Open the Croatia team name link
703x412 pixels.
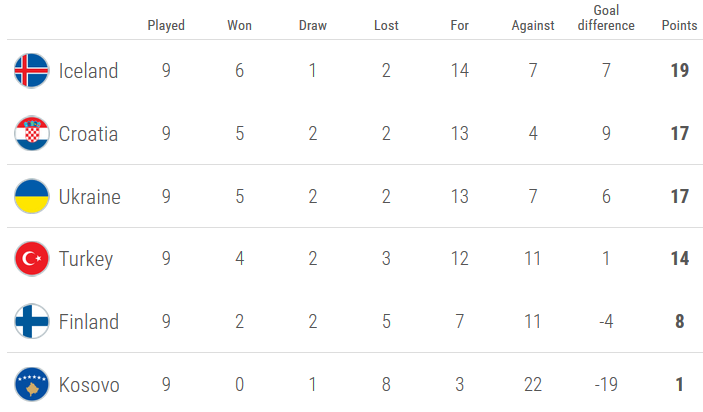tap(88, 134)
